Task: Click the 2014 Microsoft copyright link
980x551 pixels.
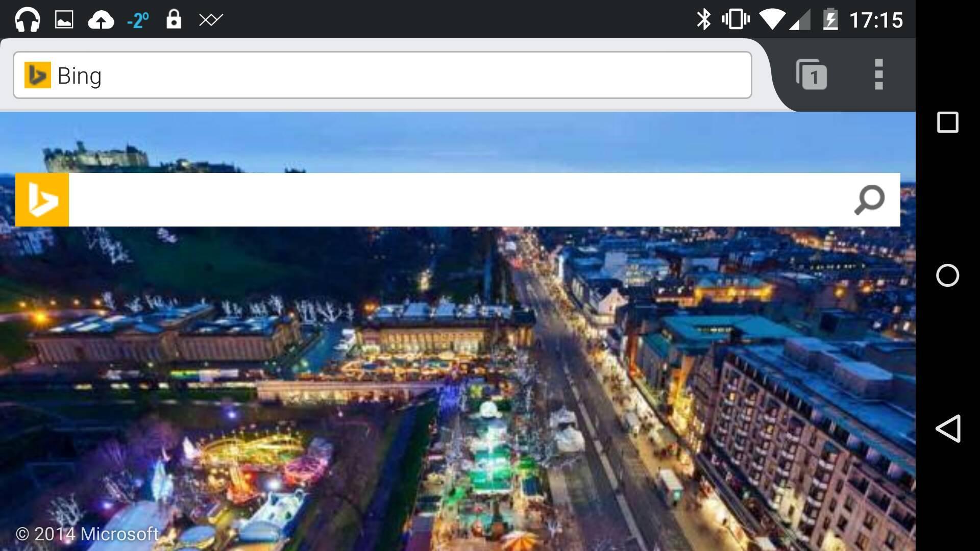Action: (x=86, y=534)
